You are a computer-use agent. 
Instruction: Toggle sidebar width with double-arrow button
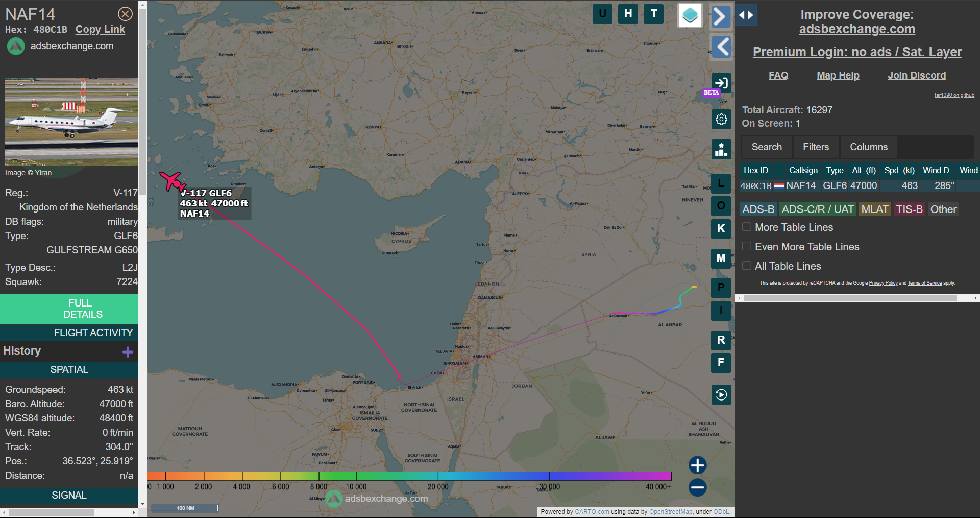pos(746,15)
